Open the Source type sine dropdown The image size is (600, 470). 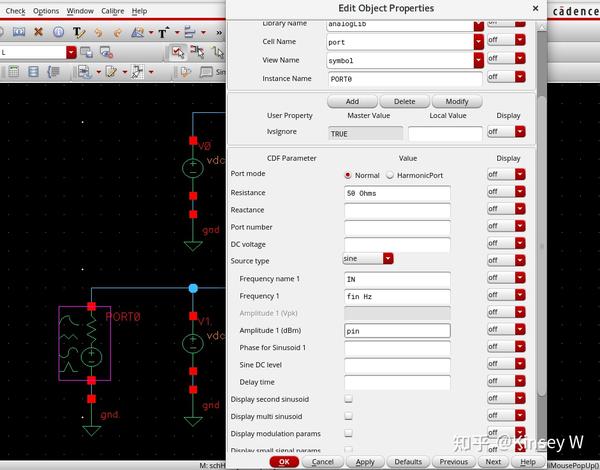[368, 259]
